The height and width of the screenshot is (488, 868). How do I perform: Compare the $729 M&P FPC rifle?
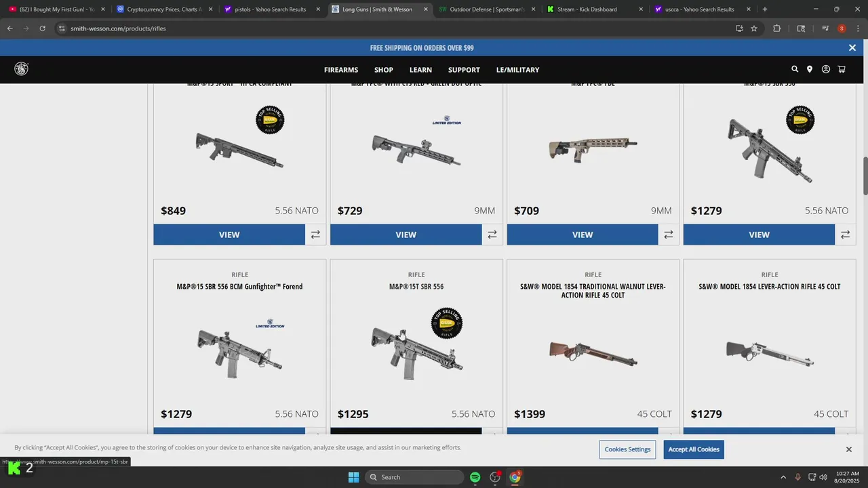point(492,235)
